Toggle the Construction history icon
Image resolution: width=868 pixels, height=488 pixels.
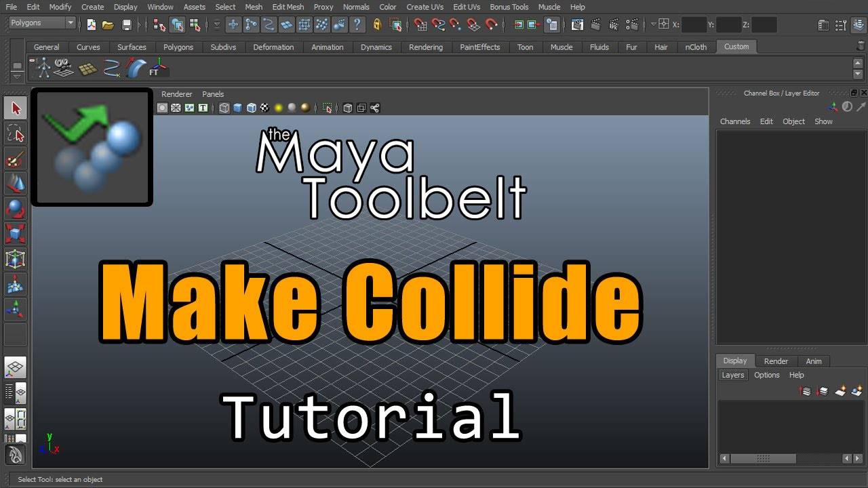click(552, 24)
